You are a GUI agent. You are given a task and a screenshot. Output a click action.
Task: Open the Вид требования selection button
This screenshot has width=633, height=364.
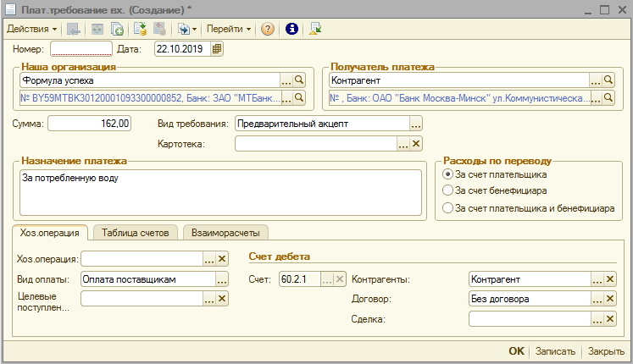point(415,124)
